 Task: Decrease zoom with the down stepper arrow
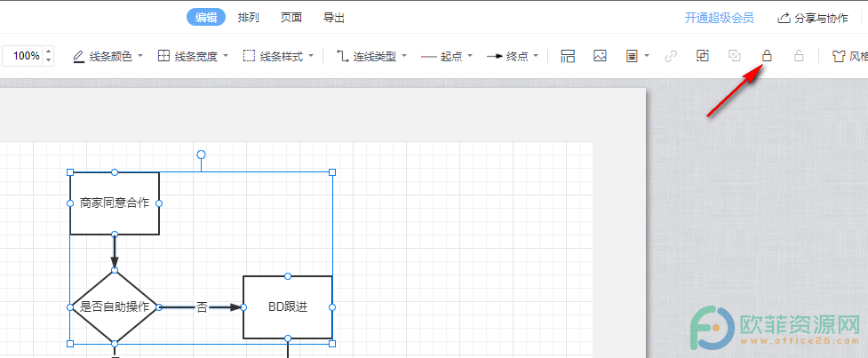[49, 60]
